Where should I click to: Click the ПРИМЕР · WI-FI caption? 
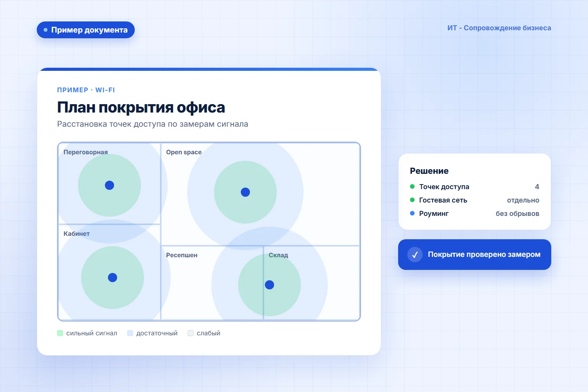pyautogui.click(x=86, y=90)
